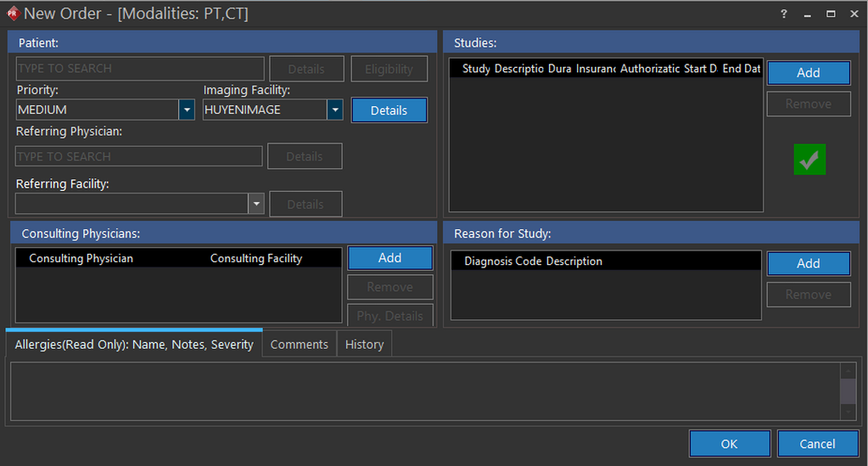
Task: Click Add button in Studies panel
Action: click(808, 73)
